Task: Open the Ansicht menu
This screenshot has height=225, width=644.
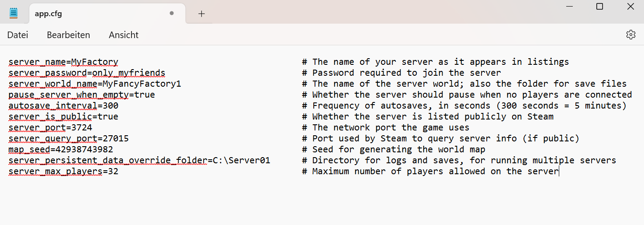Action: click(x=124, y=35)
